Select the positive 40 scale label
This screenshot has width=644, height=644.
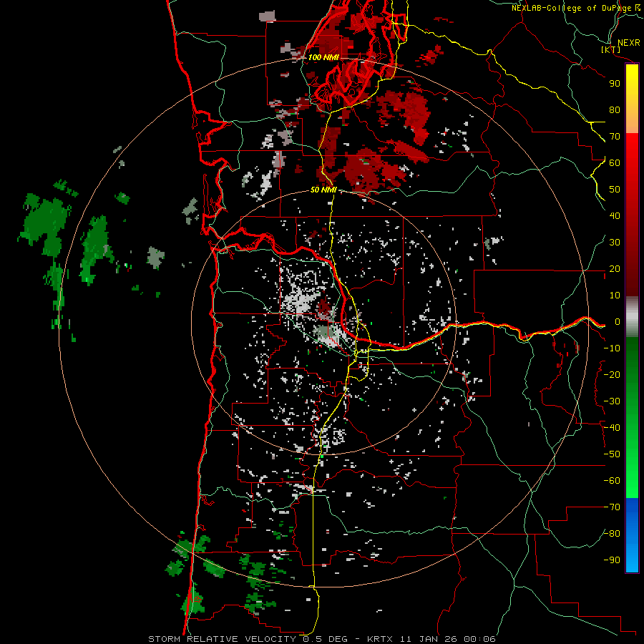point(615,215)
